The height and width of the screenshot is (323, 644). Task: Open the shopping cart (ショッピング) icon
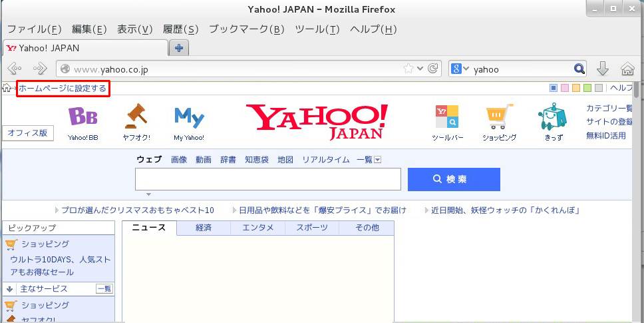499,118
